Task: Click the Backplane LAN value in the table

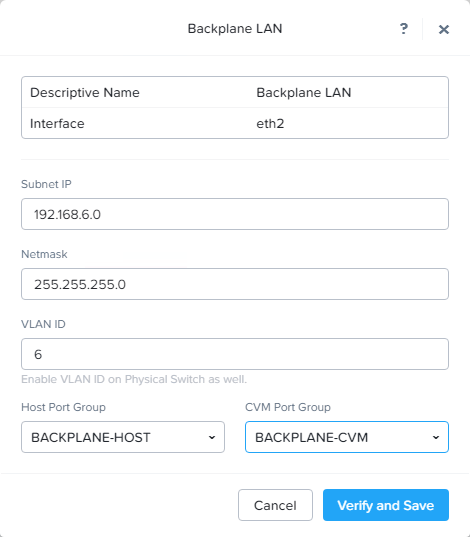Action: [x=304, y=92]
